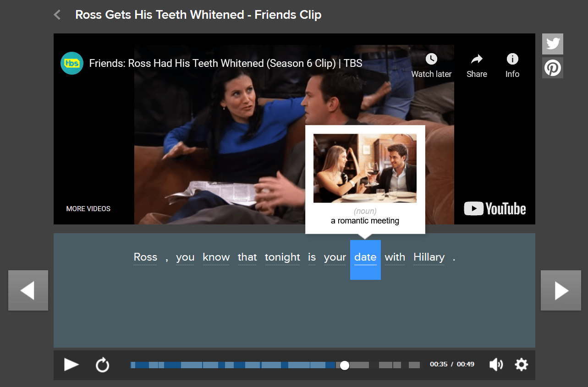Advance to the next caption with right arrow

561,290
